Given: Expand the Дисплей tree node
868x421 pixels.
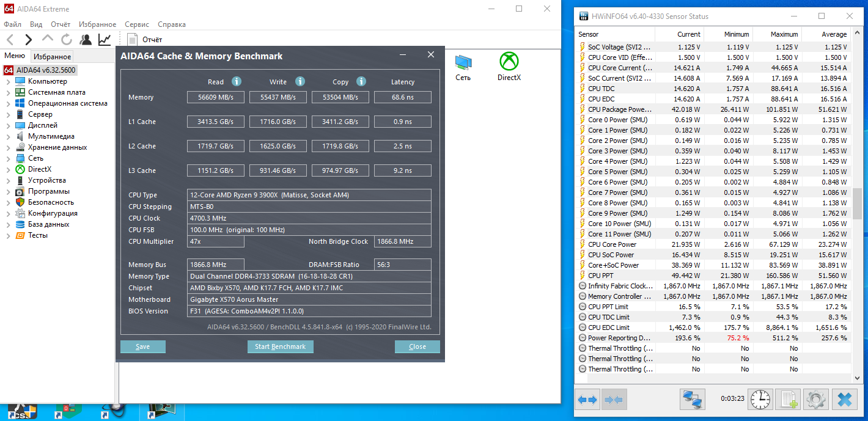Looking at the screenshot, I should [8, 125].
